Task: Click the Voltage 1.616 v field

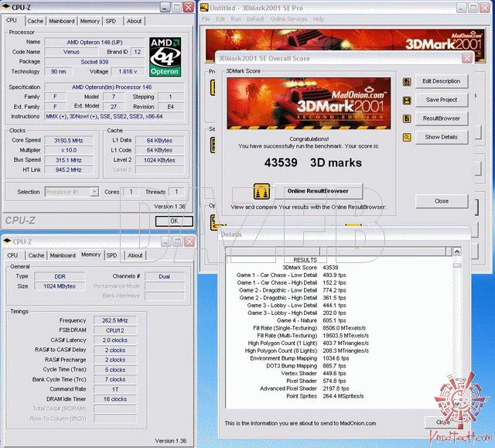Action: 128,72
